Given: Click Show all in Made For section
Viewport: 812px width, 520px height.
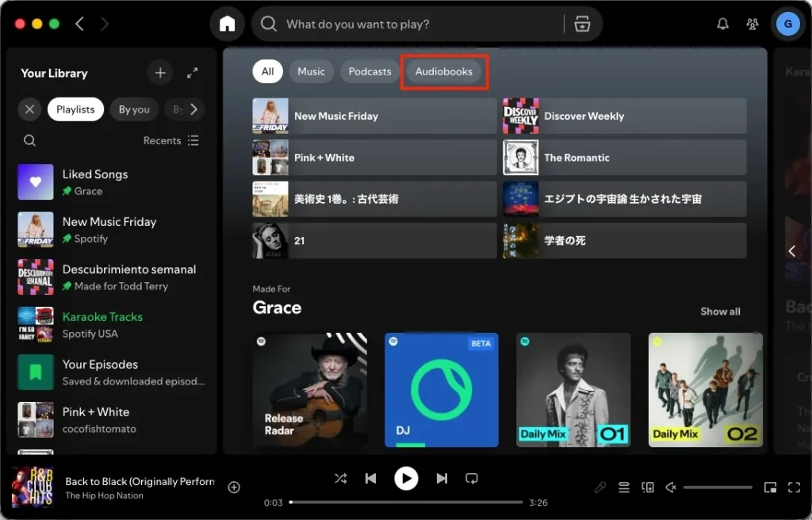Looking at the screenshot, I should click(720, 312).
